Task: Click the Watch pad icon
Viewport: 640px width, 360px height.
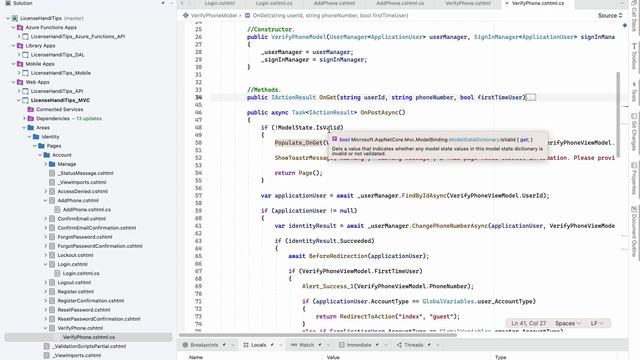Action: point(294,345)
